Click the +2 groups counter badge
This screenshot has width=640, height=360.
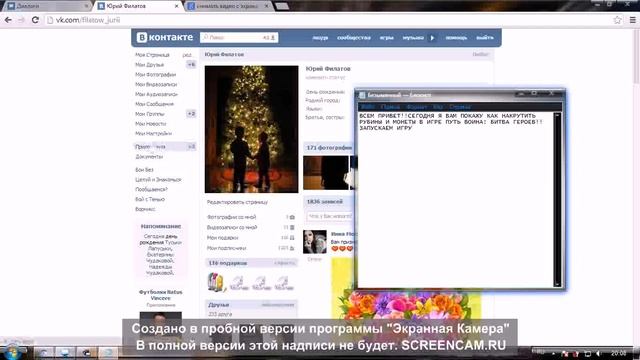[191, 113]
